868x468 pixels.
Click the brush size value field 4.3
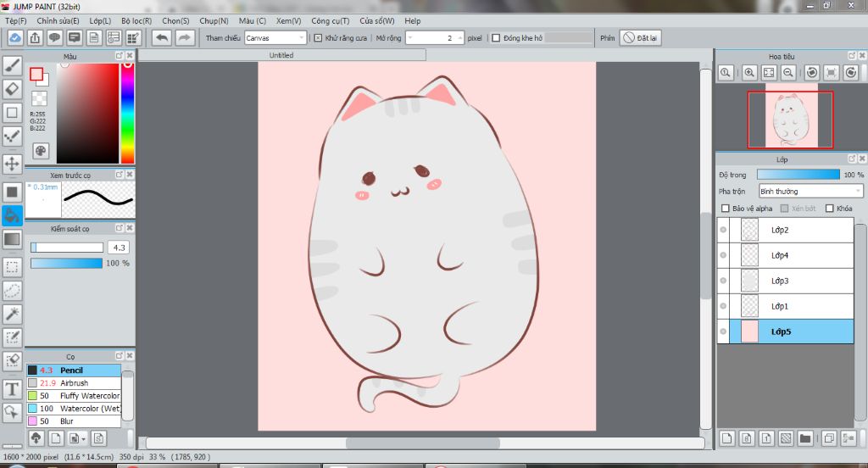(119, 248)
